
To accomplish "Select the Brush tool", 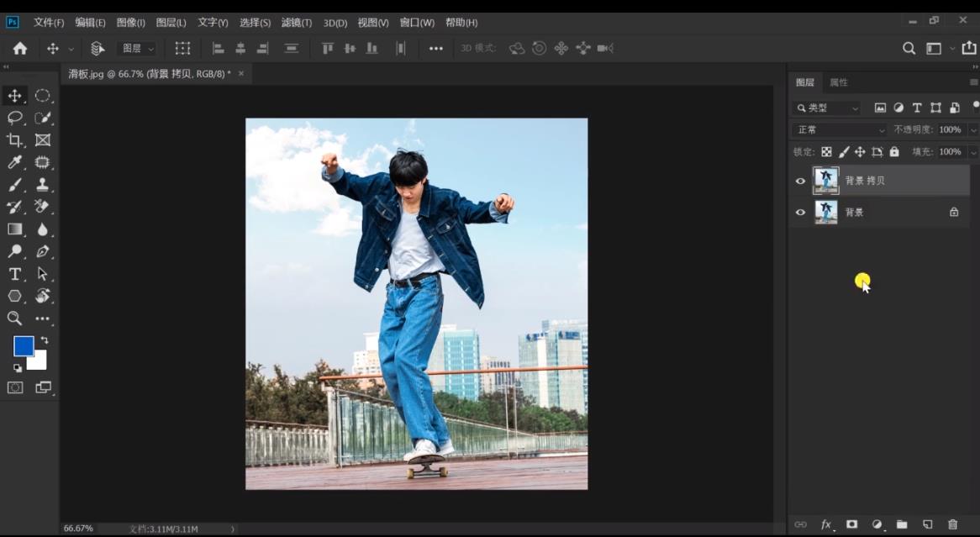I will tap(15, 185).
